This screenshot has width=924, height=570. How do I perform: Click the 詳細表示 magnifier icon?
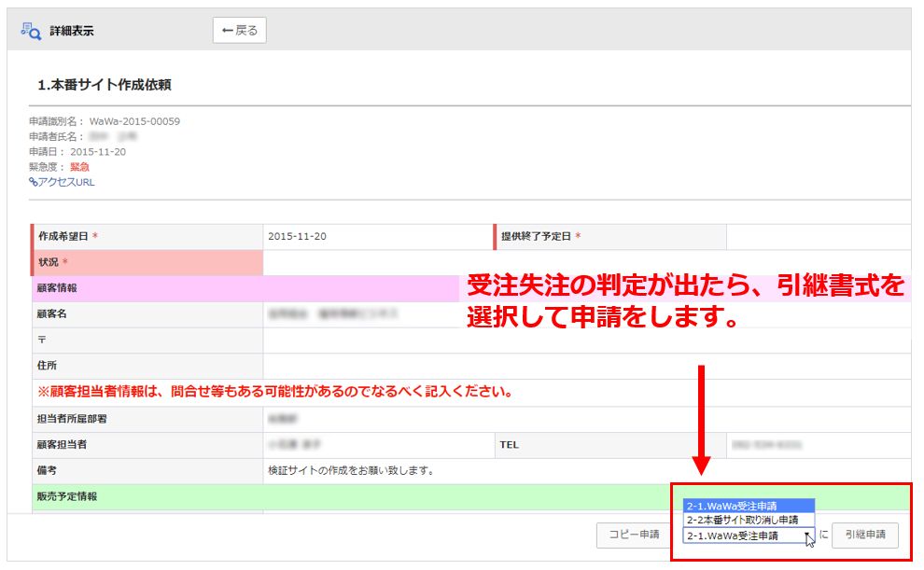click(30, 31)
